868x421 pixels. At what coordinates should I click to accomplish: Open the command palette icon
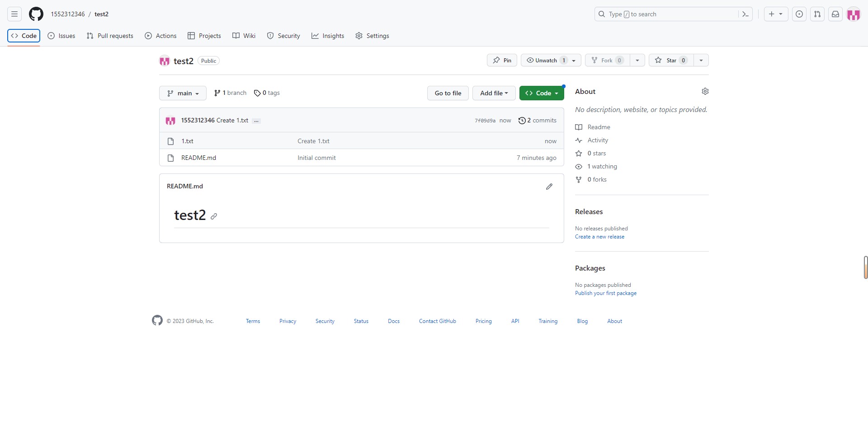coord(745,14)
